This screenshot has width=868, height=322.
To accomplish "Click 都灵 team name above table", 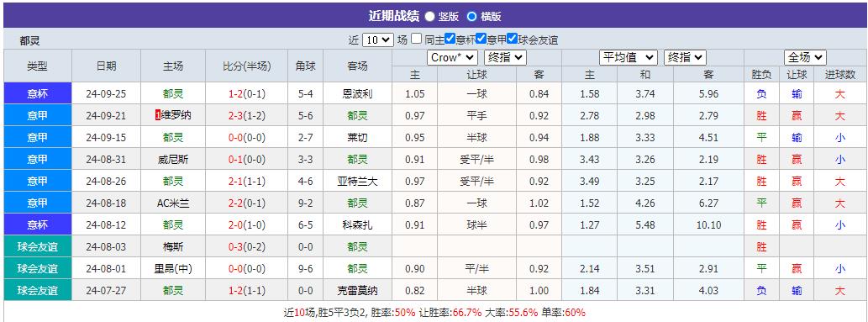I will pos(29,40).
